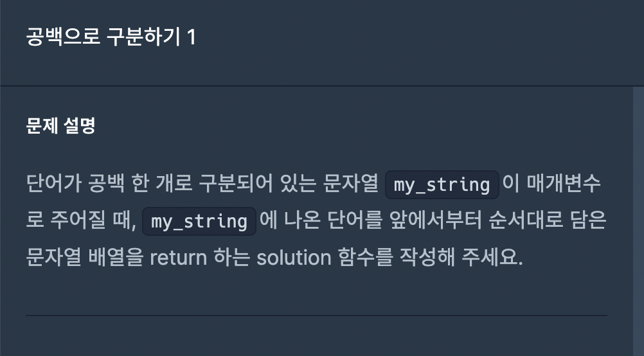
Task: Click the number '1' in the title
Action: pos(192,37)
